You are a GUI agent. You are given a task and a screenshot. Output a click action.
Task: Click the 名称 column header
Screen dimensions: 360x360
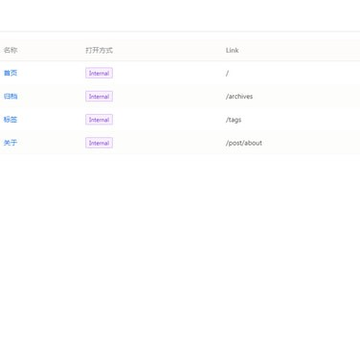[10, 50]
